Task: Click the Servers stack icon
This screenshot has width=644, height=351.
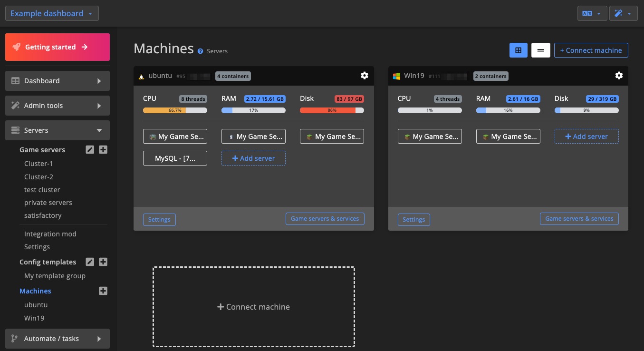Action: (x=15, y=130)
